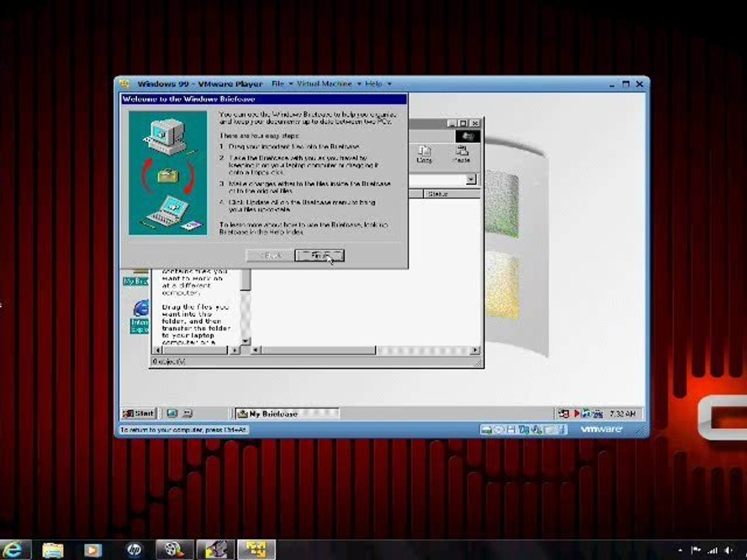The height and width of the screenshot is (560, 747).
Task: Click the HP icon on host taskbar
Action: click(134, 550)
